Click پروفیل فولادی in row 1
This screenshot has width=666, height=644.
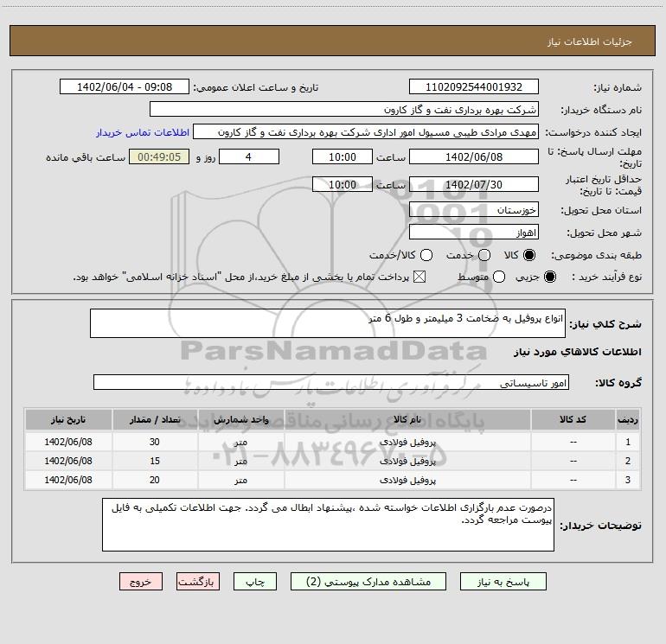click(407, 442)
